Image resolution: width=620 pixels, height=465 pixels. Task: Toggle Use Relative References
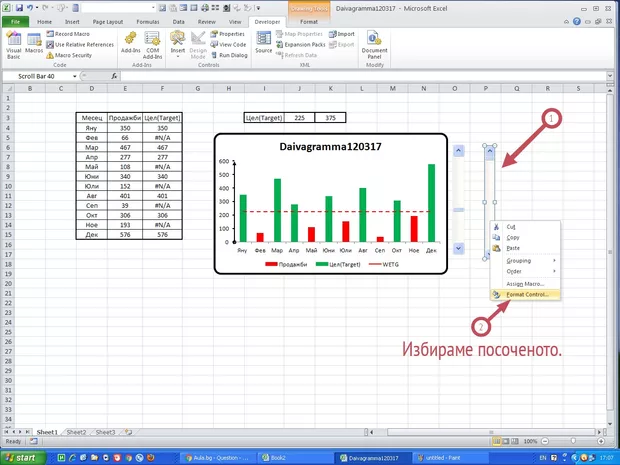pos(80,45)
